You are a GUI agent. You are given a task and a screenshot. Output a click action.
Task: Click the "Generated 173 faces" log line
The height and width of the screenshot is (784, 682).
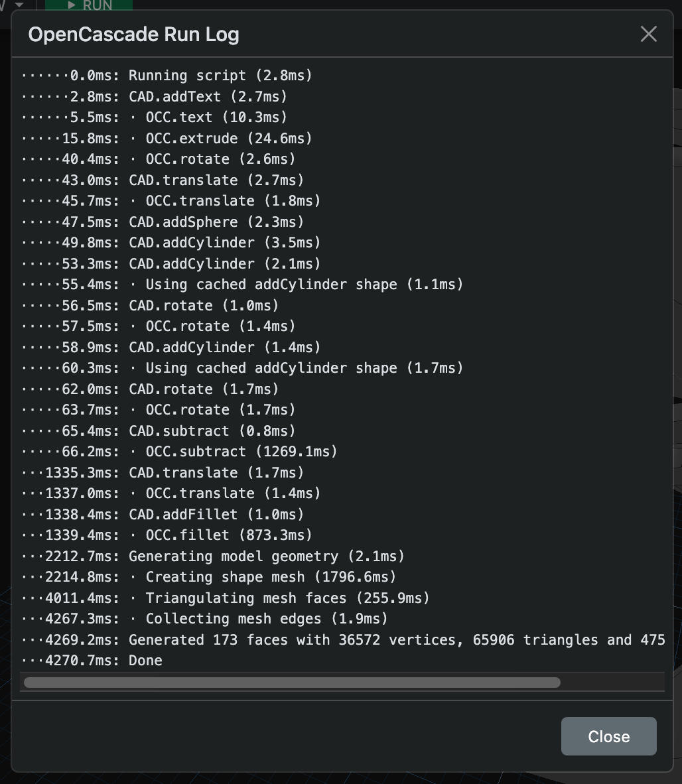pos(396,640)
